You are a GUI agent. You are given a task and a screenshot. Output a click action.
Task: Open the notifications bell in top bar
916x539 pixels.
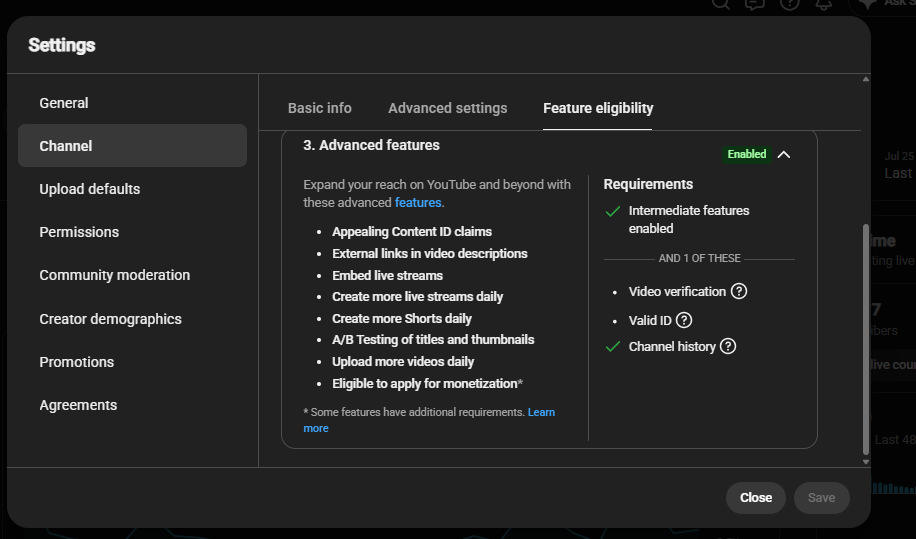click(824, 4)
